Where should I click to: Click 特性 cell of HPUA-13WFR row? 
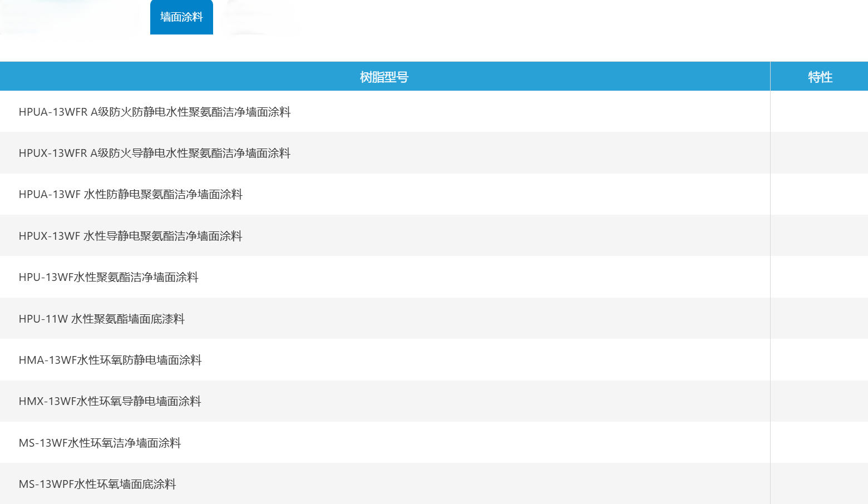point(819,112)
